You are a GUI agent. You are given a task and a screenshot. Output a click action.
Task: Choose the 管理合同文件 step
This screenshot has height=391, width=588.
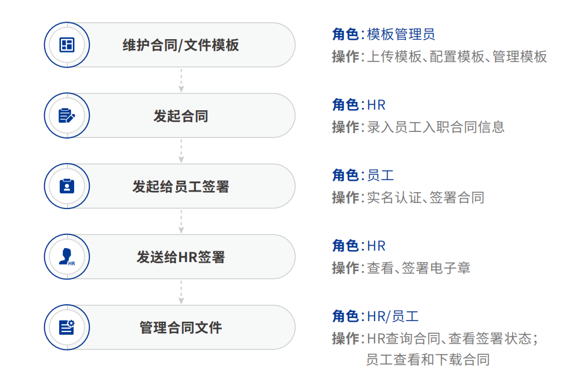(x=181, y=327)
